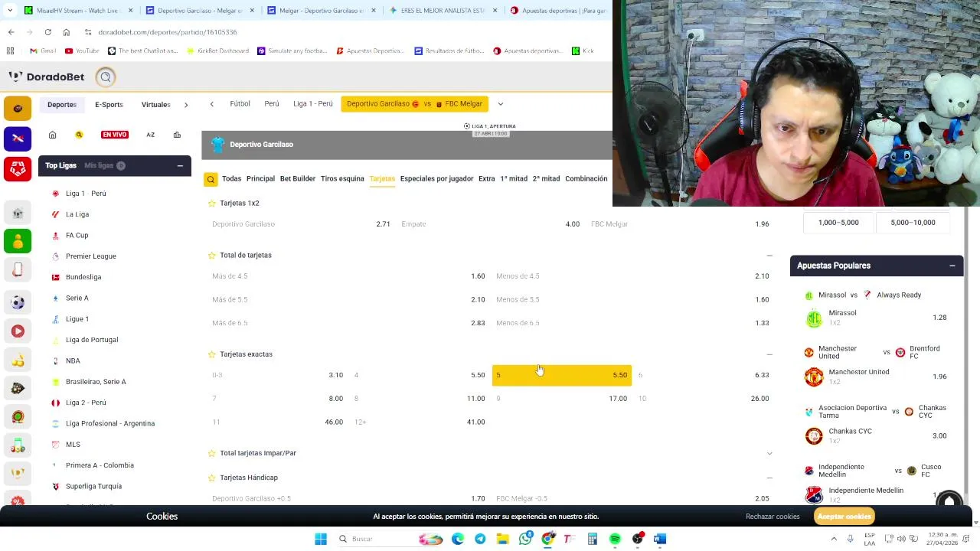
Task: Click the DoradoBet header search icon
Action: pos(106,77)
